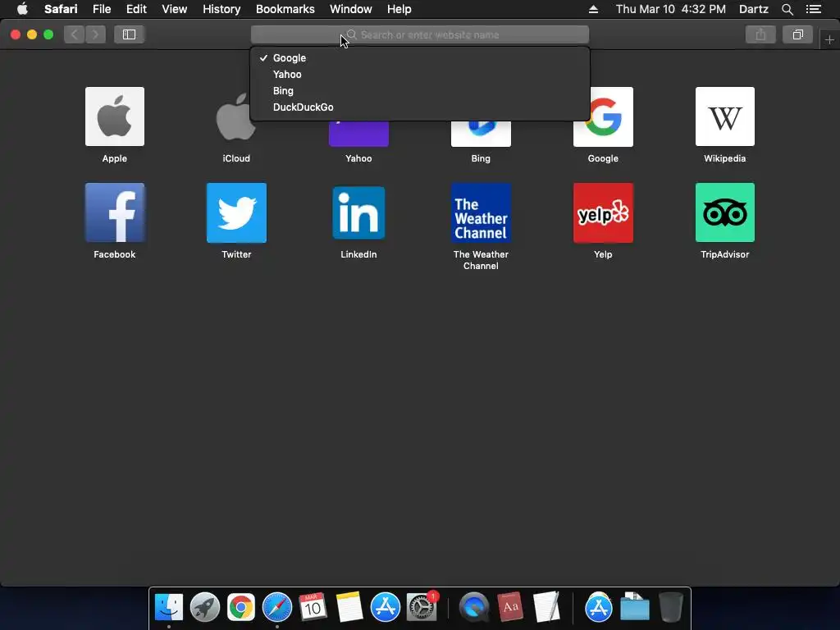Open the View menu
This screenshot has width=840, height=630.
pos(175,9)
